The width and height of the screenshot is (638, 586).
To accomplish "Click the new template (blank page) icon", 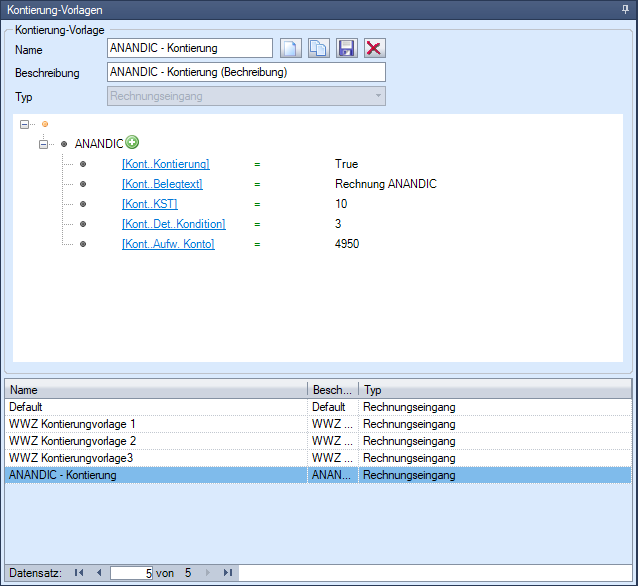I will [290, 48].
